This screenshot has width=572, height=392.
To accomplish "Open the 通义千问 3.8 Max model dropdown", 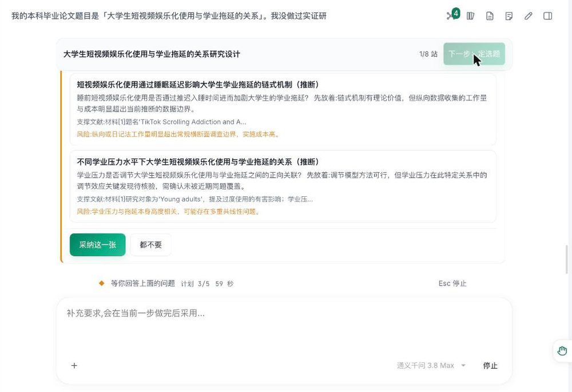I will coord(431,365).
